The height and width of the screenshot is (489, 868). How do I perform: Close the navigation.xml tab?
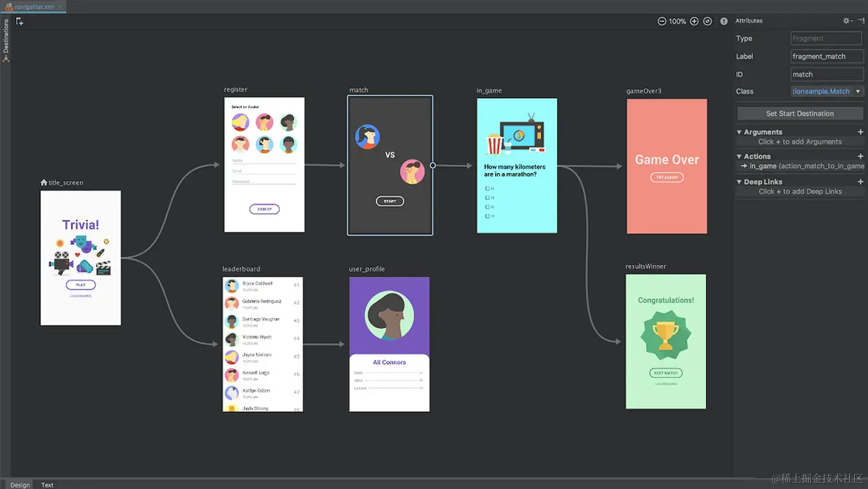60,7
